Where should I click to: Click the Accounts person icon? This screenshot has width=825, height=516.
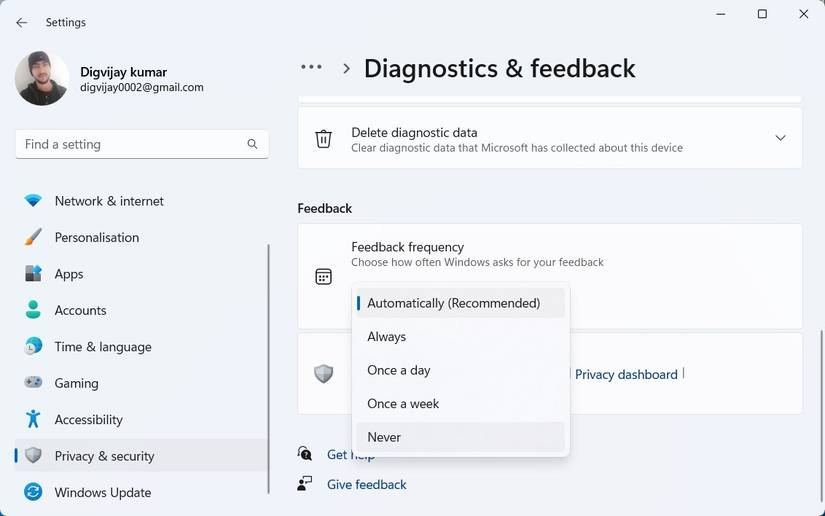tap(34, 310)
